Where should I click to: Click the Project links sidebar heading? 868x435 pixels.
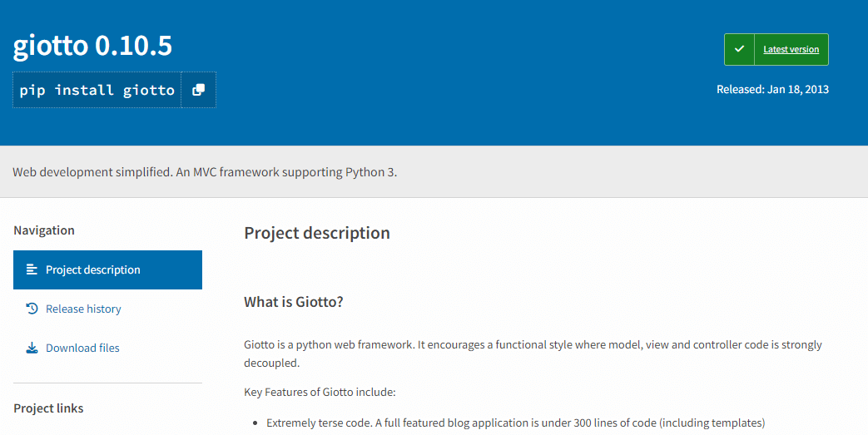[48, 408]
